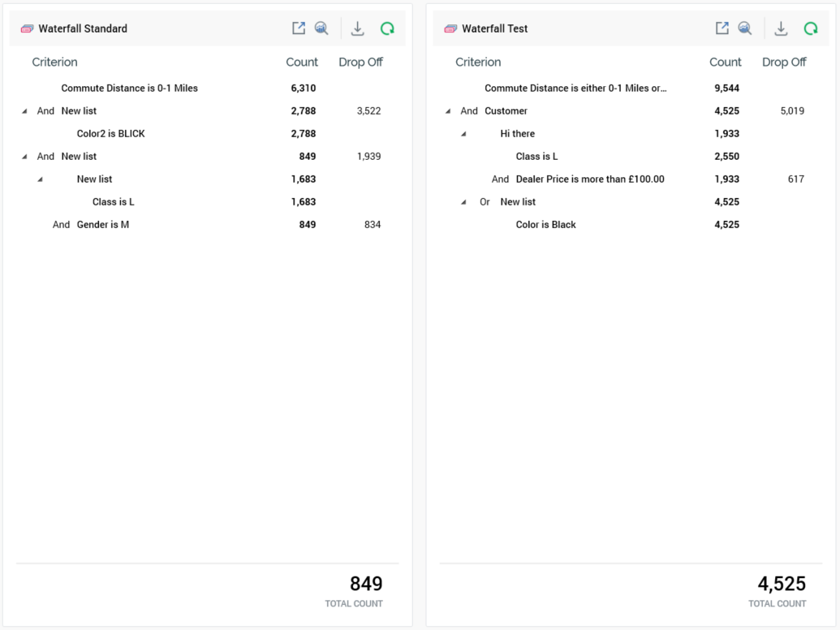Click the Count header in Waterfall Standard
This screenshot has height=630, width=840.
[302, 63]
